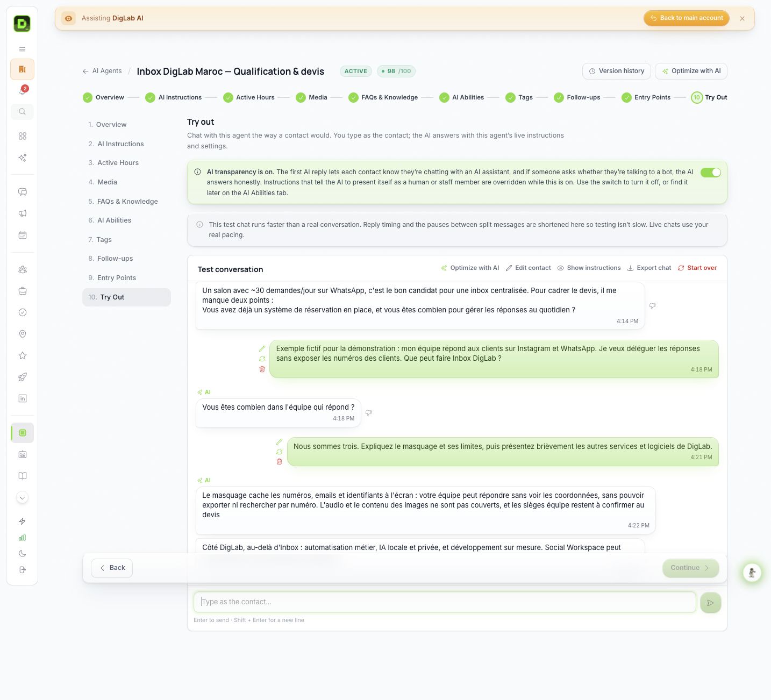The image size is (771, 700).
Task: Open the contacts people icon
Action: [x=22, y=269]
